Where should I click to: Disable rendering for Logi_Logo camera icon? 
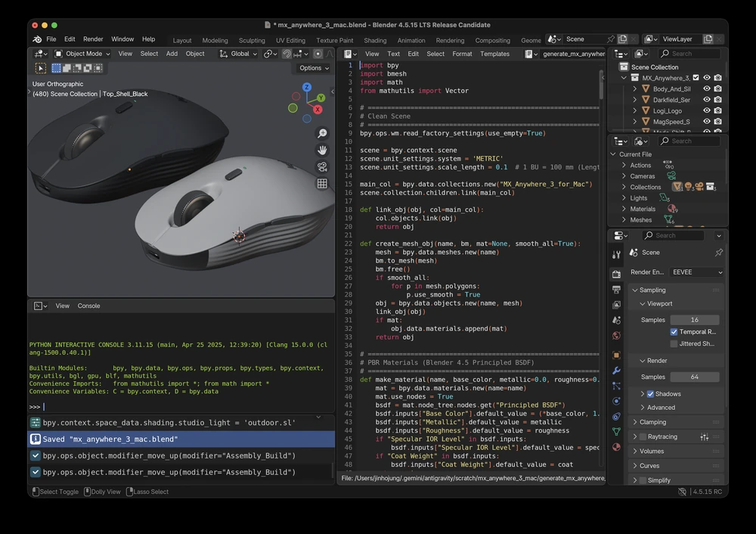click(718, 111)
